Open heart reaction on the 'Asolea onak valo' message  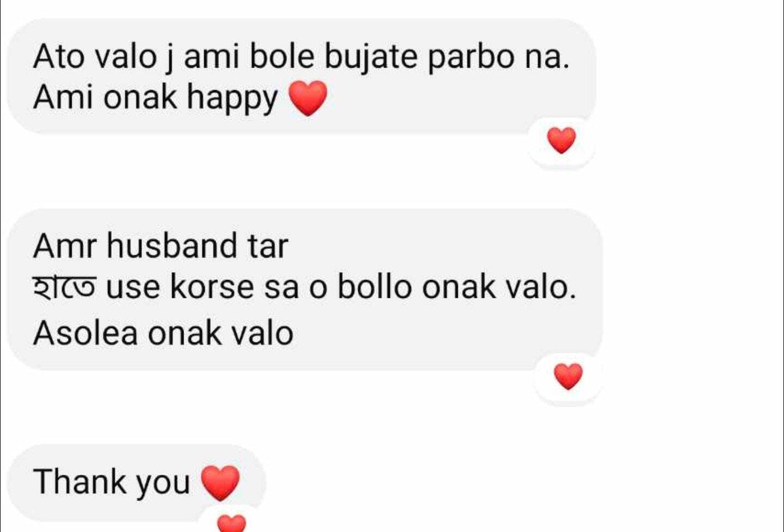pyautogui.click(x=568, y=377)
